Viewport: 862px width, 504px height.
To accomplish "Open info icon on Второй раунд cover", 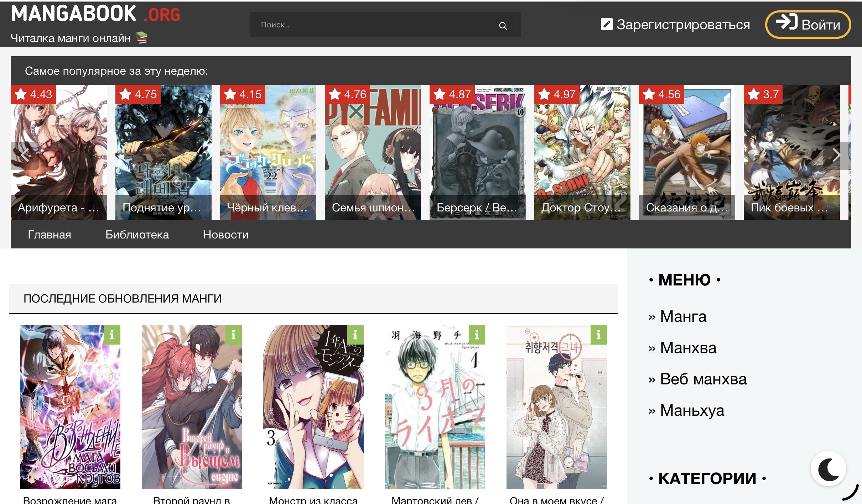I will [234, 335].
